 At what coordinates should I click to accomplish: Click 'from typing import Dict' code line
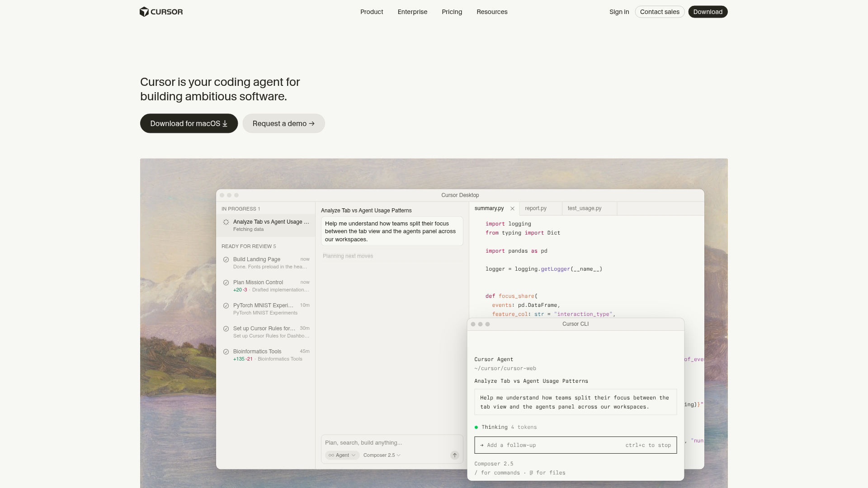click(x=523, y=233)
